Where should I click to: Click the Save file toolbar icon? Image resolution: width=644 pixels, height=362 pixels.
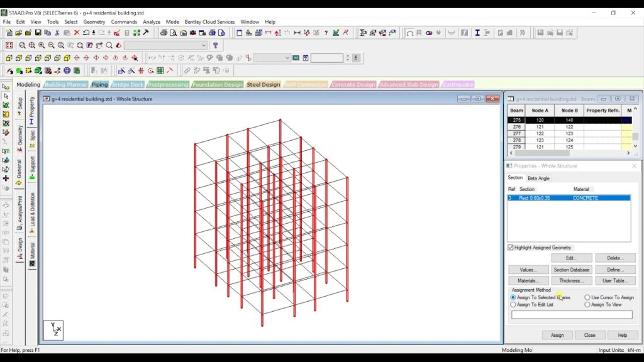(x=38, y=33)
